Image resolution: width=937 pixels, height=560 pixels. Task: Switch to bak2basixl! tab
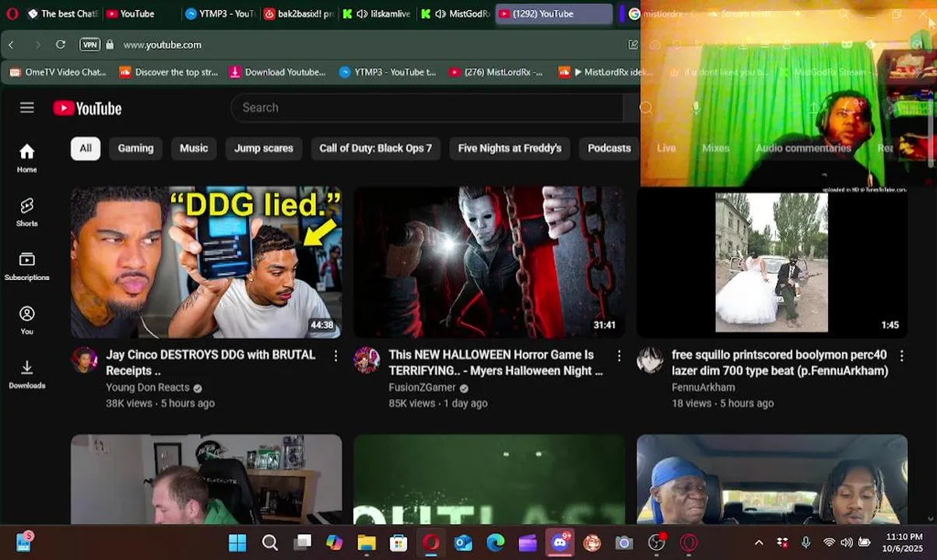[x=300, y=13]
